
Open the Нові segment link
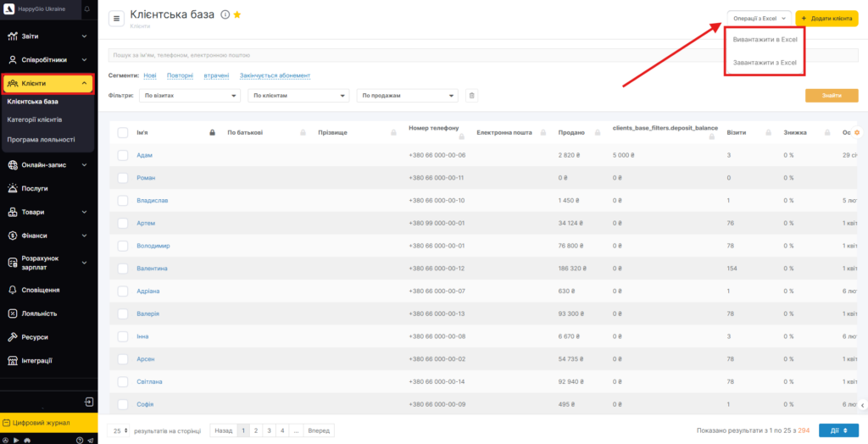(x=150, y=75)
